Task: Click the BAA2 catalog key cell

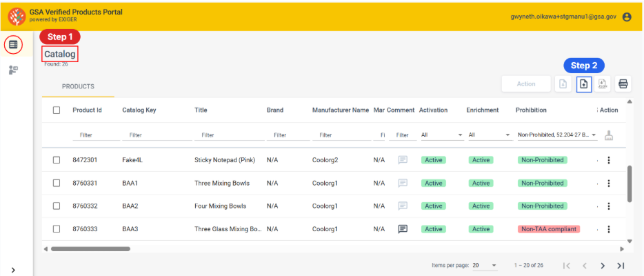Action: pos(130,206)
